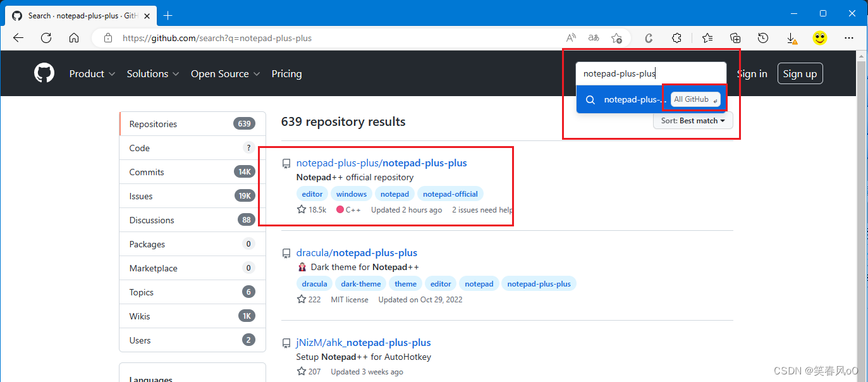Select the Repositories filter

(x=192, y=124)
